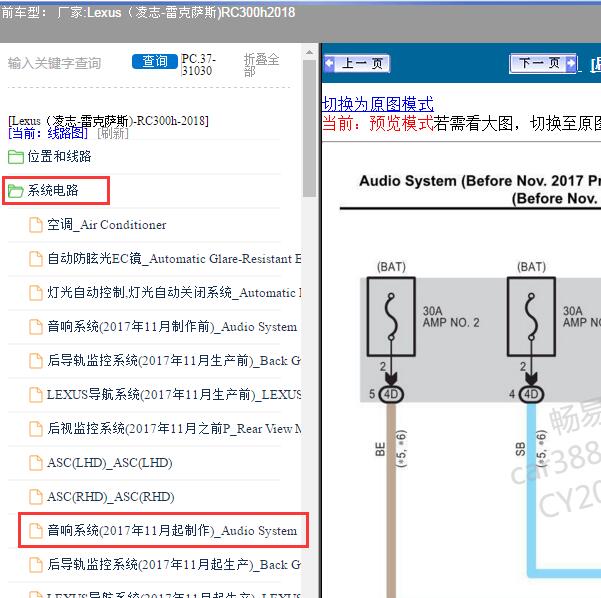Go to next page with 下一页
The image size is (601, 598).
coord(544,63)
